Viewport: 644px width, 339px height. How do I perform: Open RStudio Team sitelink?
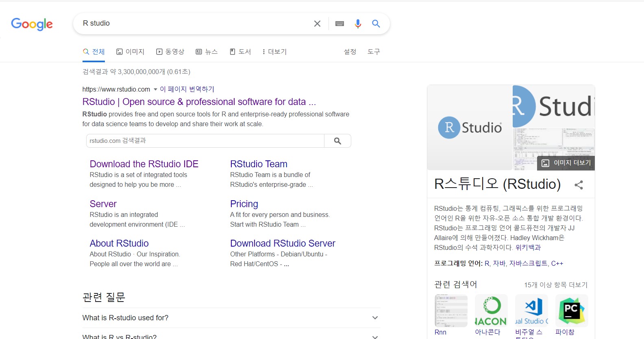click(259, 164)
